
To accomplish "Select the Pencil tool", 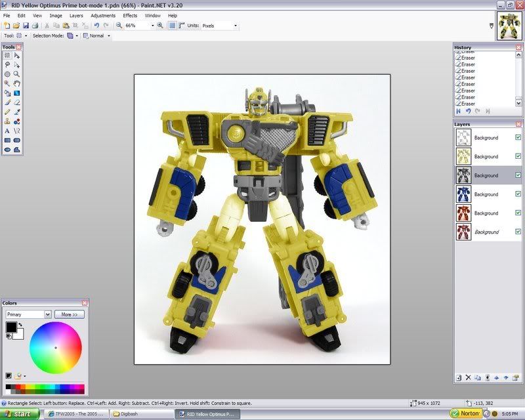I will pos(7,112).
